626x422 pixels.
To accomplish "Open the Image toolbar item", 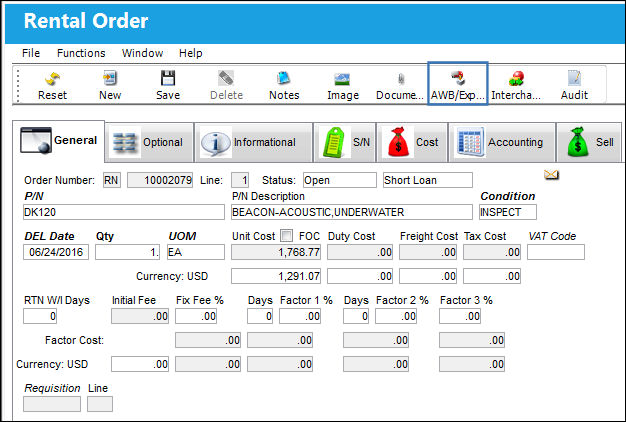I will pos(343,85).
